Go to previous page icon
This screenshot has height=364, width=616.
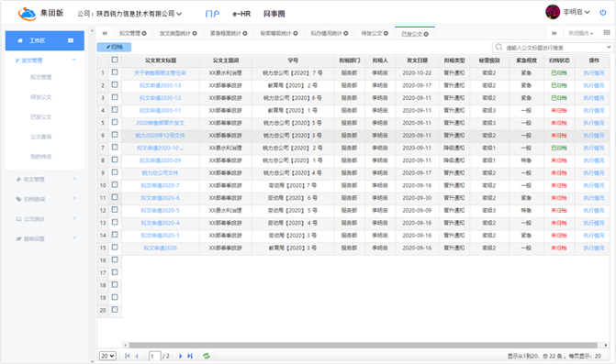(137, 356)
